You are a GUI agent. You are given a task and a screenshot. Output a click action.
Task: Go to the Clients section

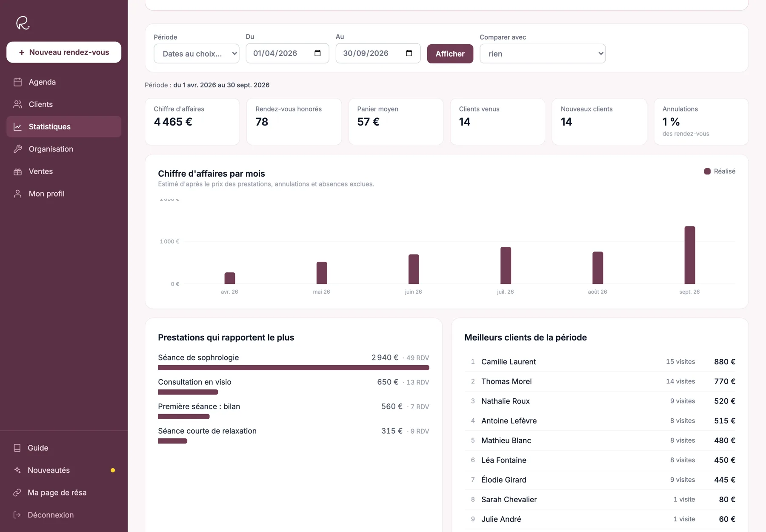(x=64, y=104)
